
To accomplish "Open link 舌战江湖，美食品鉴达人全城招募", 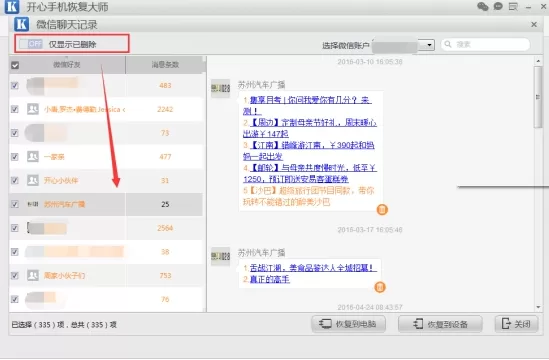I will click(313, 268).
